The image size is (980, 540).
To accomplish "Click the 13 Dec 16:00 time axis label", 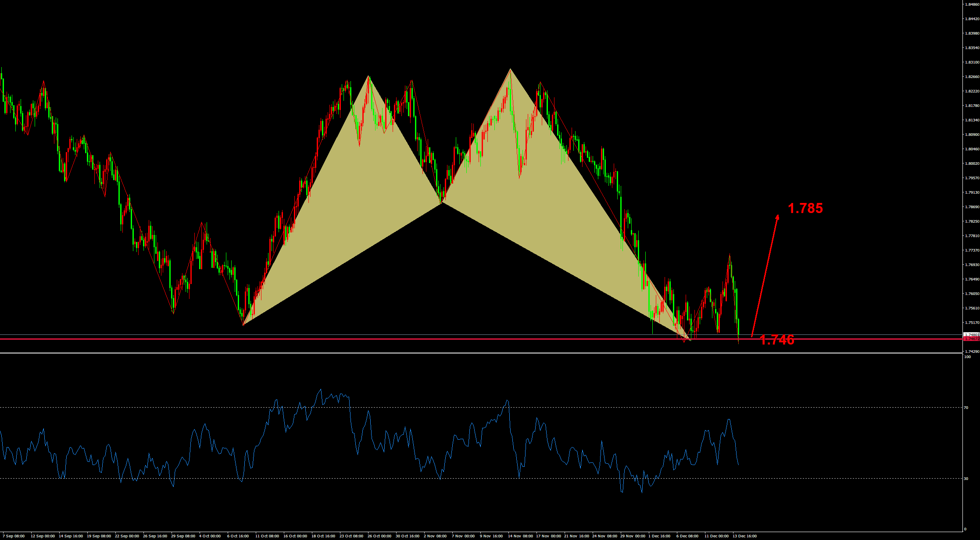I will coord(744,536).
